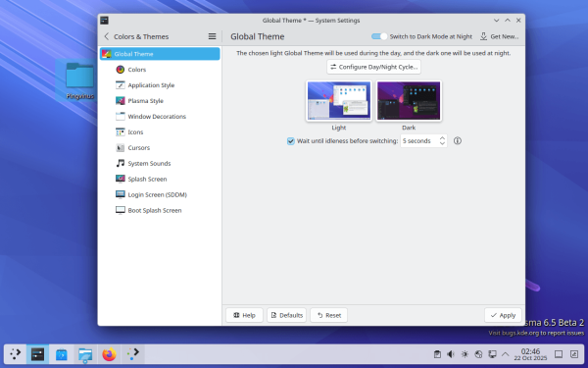Screen dimensions: 588x368
Task: Open brightness and color tray icon
Action: coord(465,354)
